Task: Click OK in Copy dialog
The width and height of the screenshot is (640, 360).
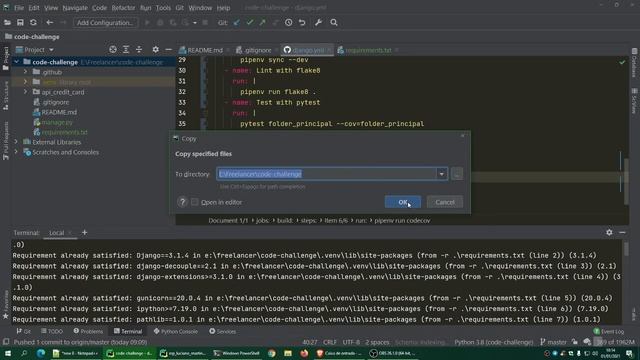Action: (402, 202)
